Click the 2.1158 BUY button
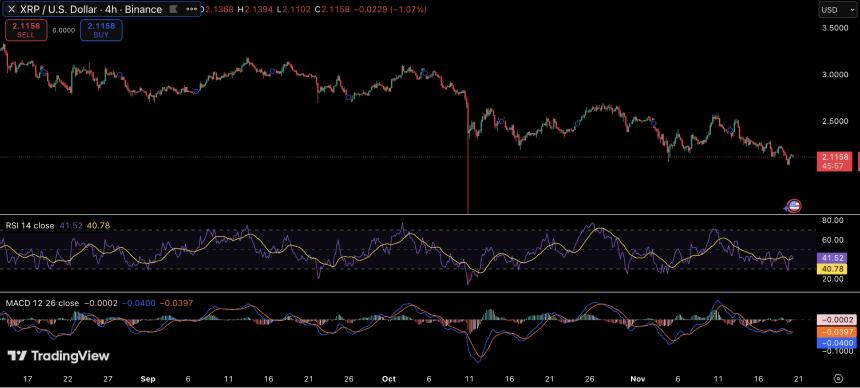 point(101,30)
